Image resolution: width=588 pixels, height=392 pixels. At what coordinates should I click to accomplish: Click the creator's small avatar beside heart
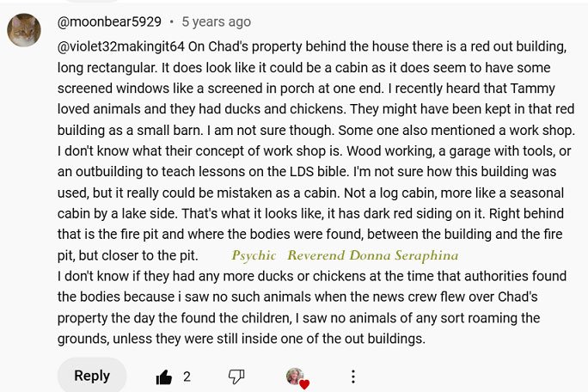295,376
